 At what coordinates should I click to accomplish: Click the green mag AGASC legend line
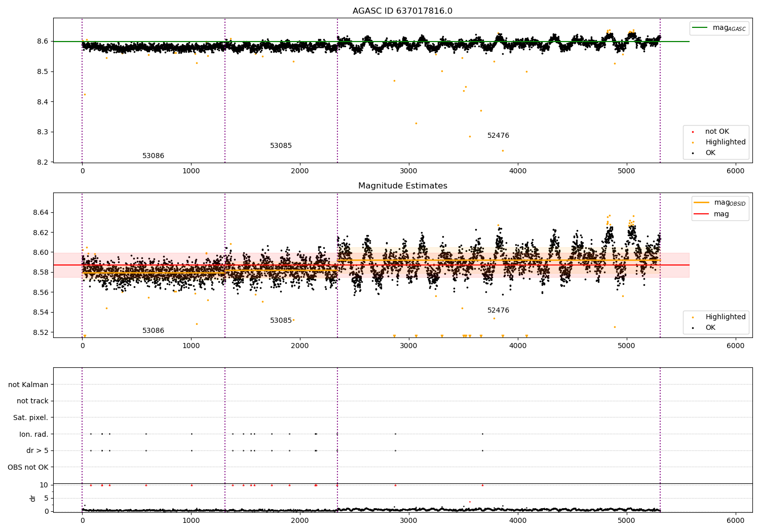[x=700, y=28]
